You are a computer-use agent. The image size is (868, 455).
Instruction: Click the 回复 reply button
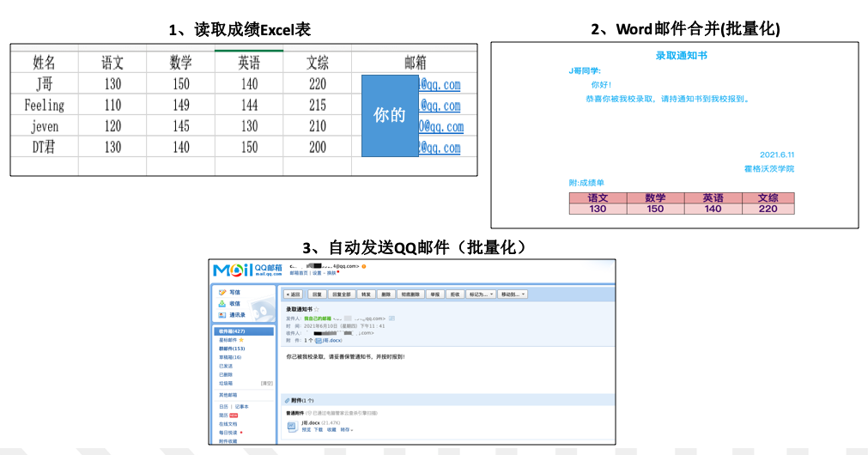click(317, 294)
